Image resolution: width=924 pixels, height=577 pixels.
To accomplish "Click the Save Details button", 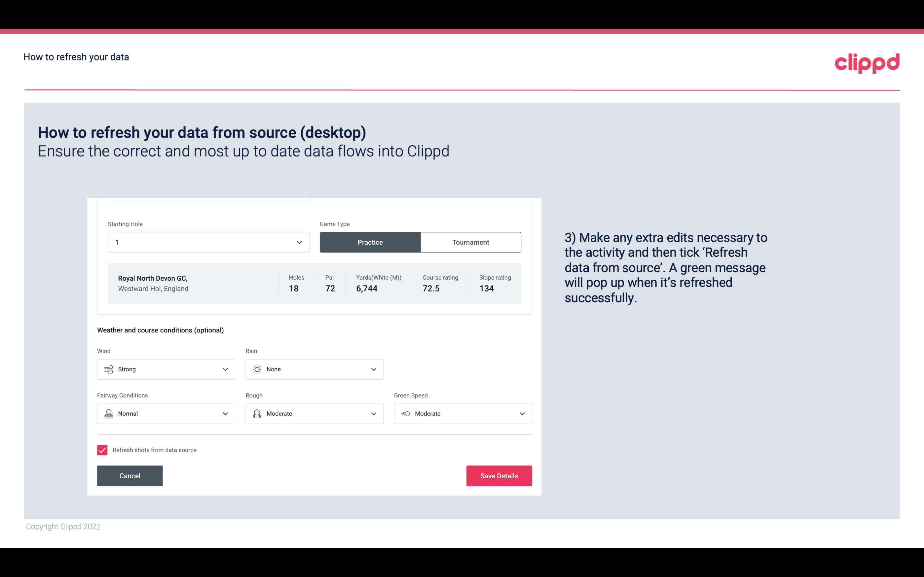I will (499, 476).
